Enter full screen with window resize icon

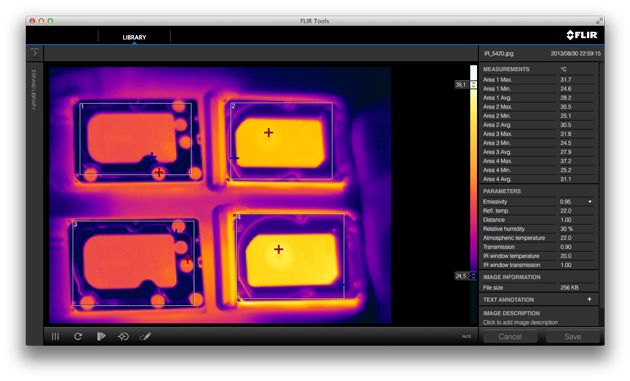tap(599, 20)
